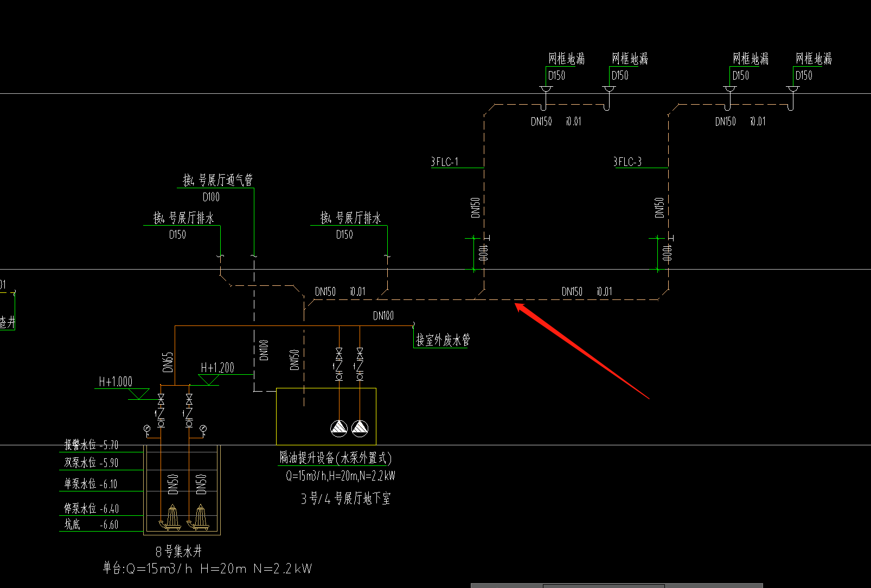Select Q=15m3/h,H=20m,N=2.2kW spec under 隔油提升设备
Viewport: 871px width, 588px height.
(x=341, y=476)
